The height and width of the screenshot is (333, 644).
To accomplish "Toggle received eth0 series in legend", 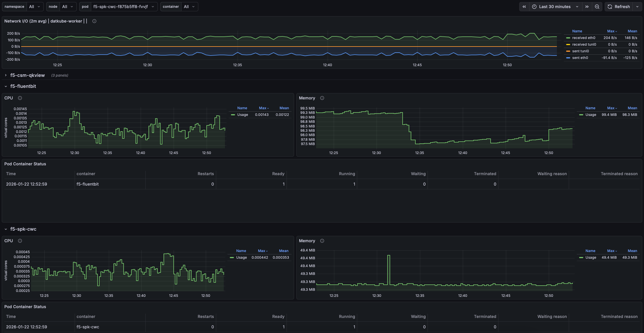I will pyautogui.click(x=584, y=38).
